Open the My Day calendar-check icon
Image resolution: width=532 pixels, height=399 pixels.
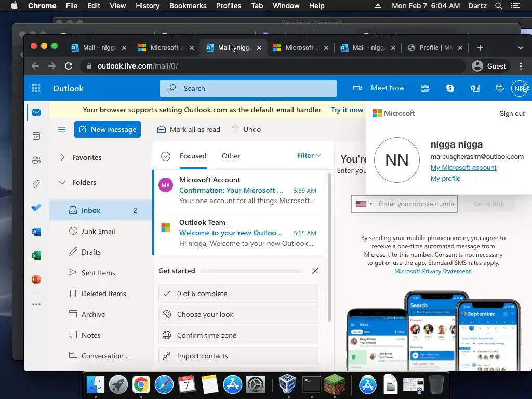[499, 88]
